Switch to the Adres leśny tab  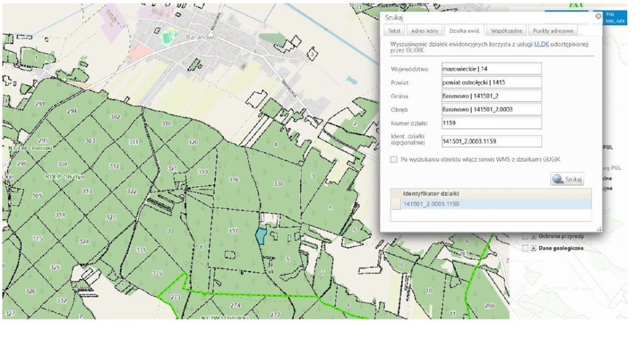click(424, 31)
